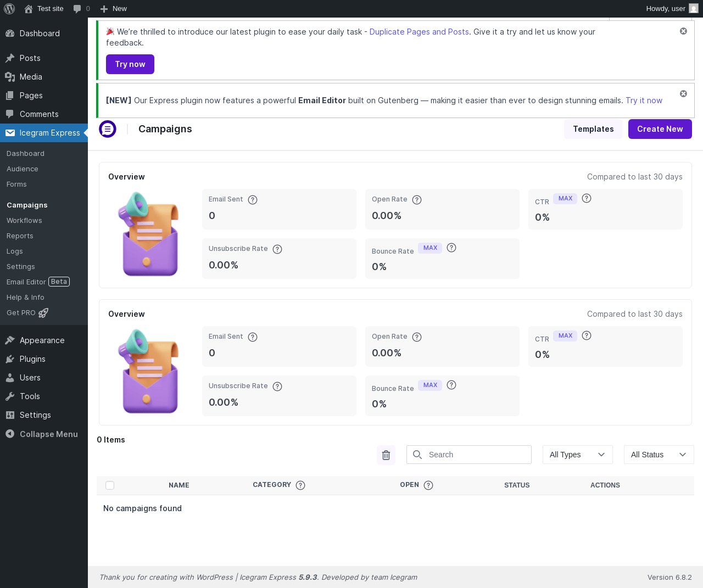The height and width of the screenshot is (588, 703).
Task: Dismiss the Email Editor notice
Action: pos(683,94)
